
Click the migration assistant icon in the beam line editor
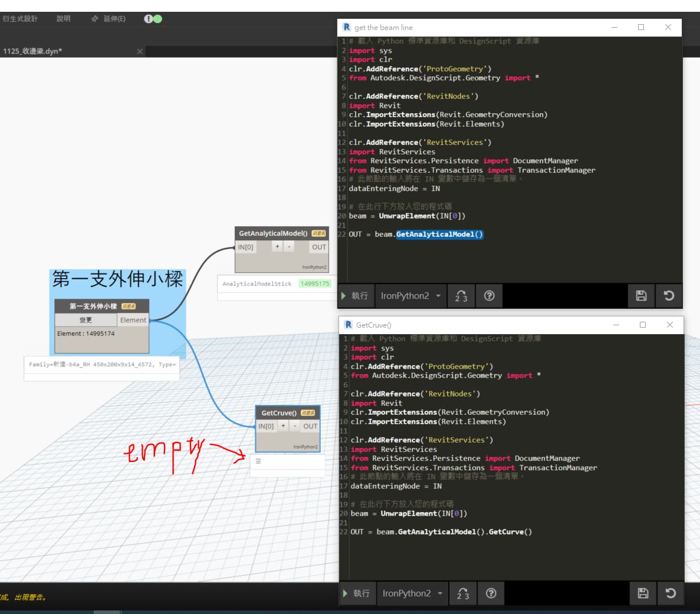[x=461, y=296]
